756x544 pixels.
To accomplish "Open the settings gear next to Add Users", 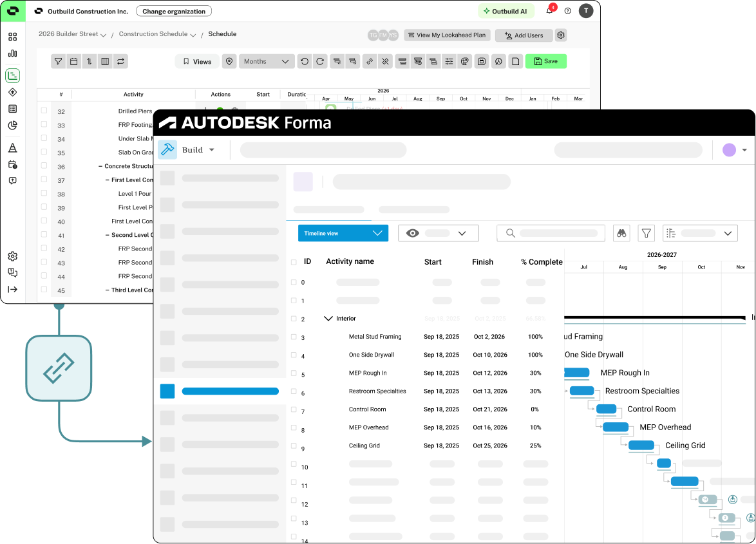I will (x=561, y=35).
